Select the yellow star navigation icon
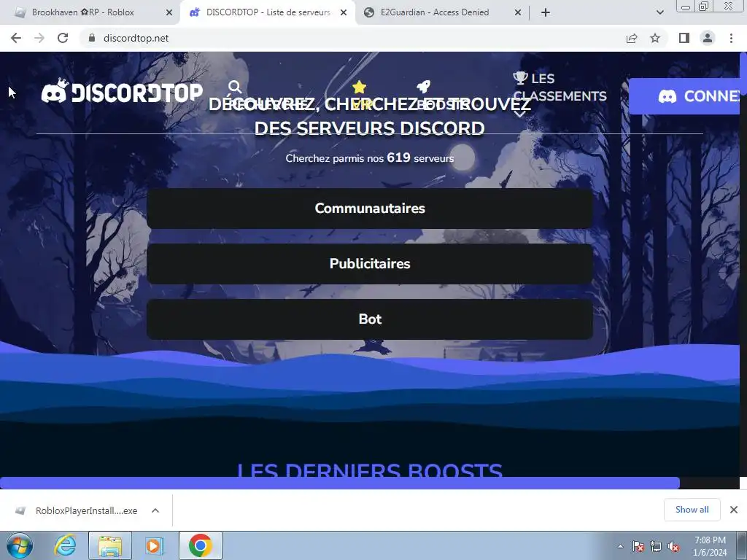The width and height of the screenshot is (747, 560). [359, 87]
